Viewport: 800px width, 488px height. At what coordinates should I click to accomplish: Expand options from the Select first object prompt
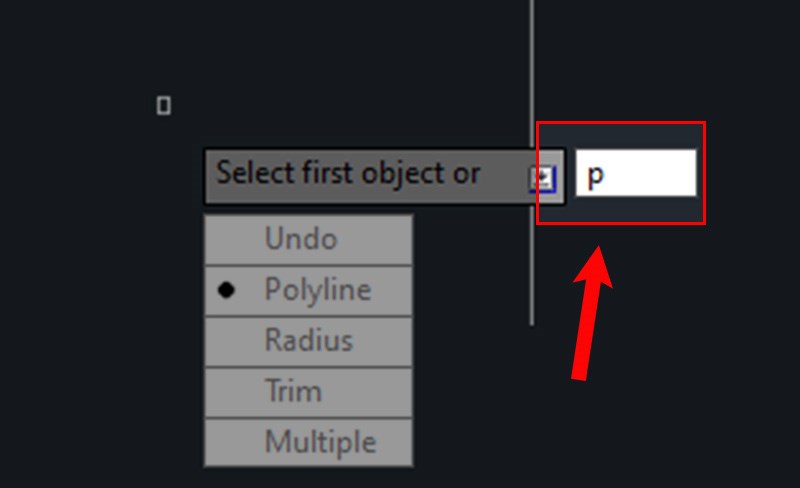click(x=541, y=178)
